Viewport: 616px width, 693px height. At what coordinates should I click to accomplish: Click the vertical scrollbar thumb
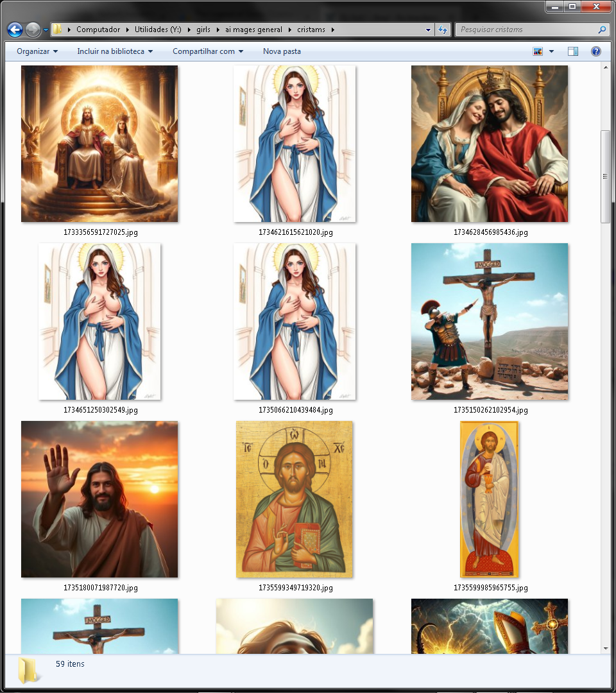pyautogui.click(x=605, y=177)
